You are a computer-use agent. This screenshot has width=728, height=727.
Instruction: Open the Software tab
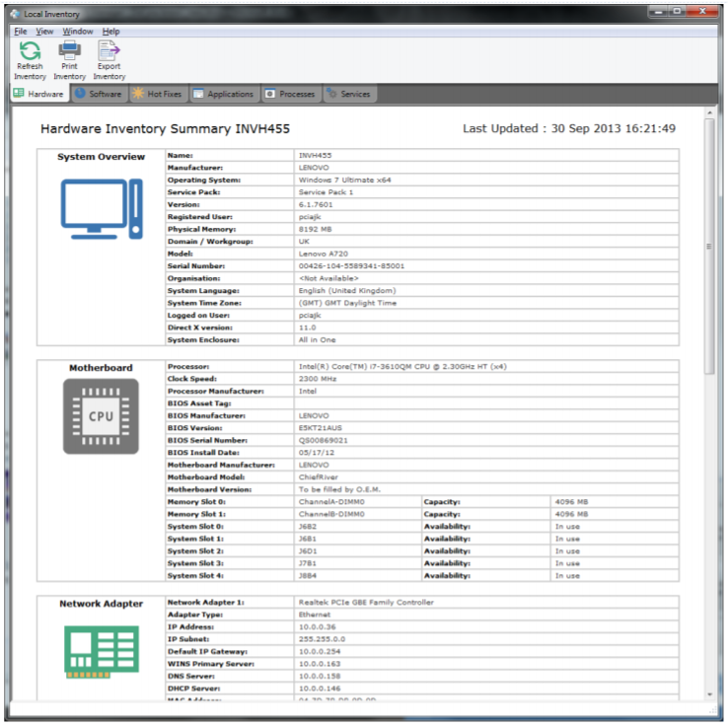pos(99,95)
